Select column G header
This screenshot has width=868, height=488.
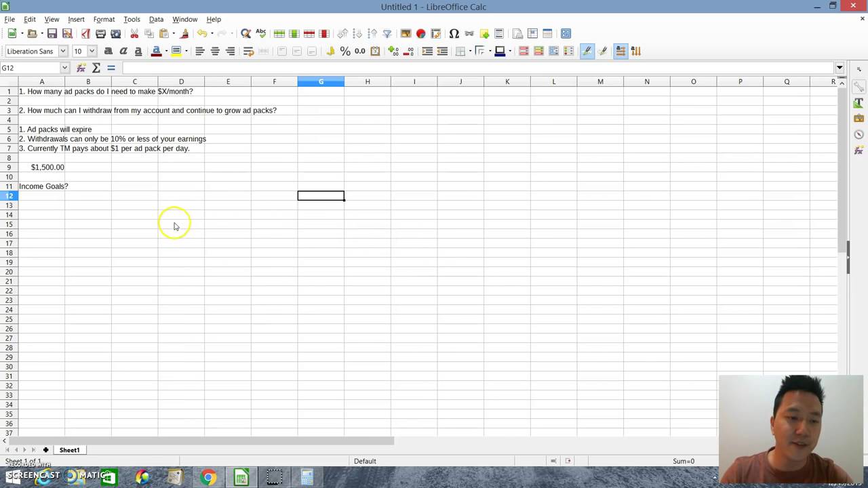(321, 81)
